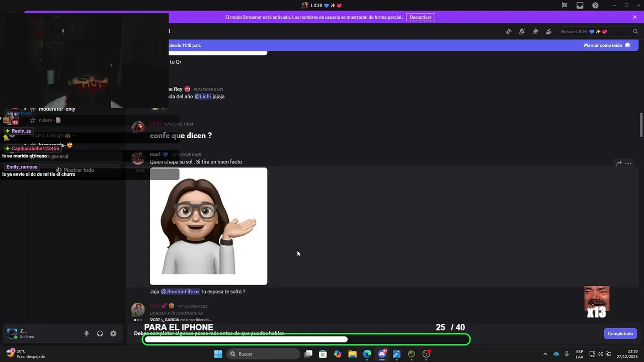The image size is (644, 362).
Task: Click the @Lichi mention
Action: click(203, 97)
